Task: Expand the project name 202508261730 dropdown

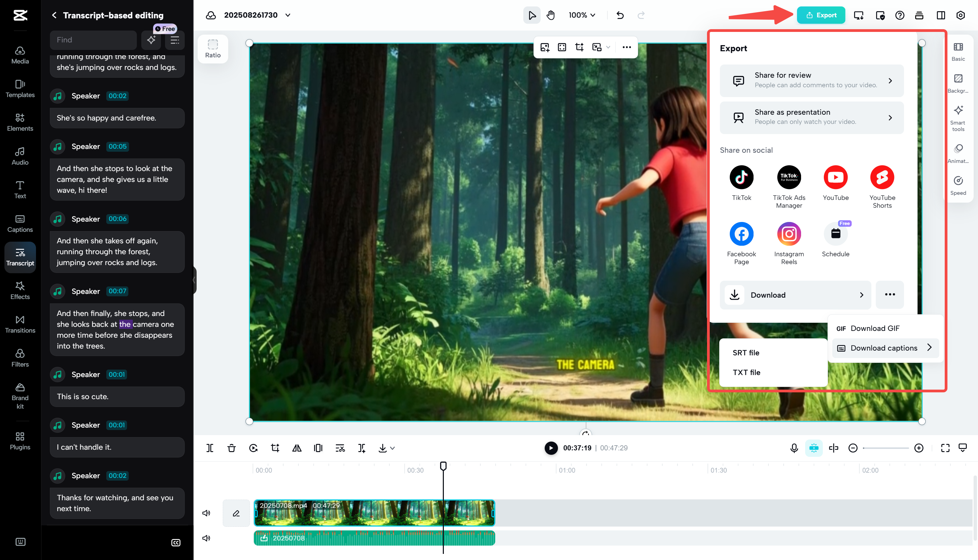Action: 288,15
